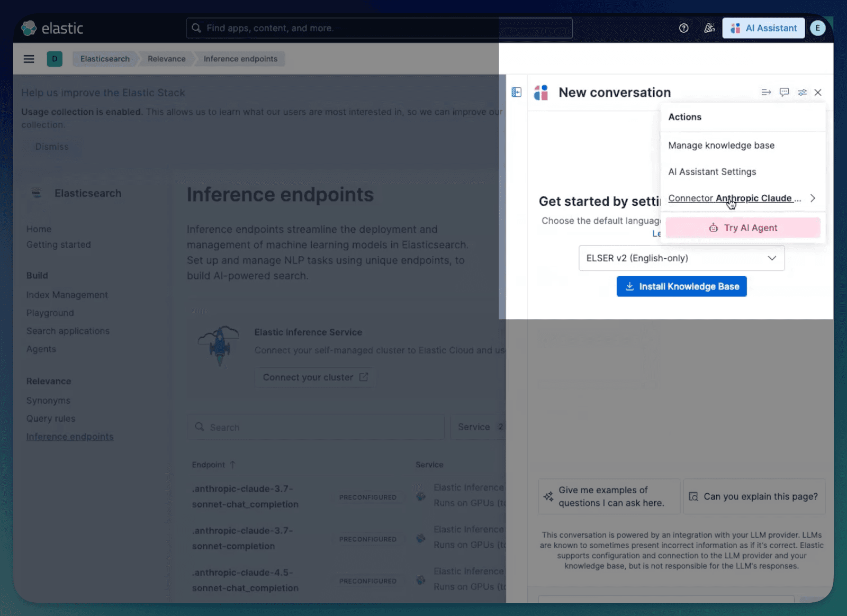
Task: Choose AI Assistant Settings in the Actions menu
Action: [712, 171]
